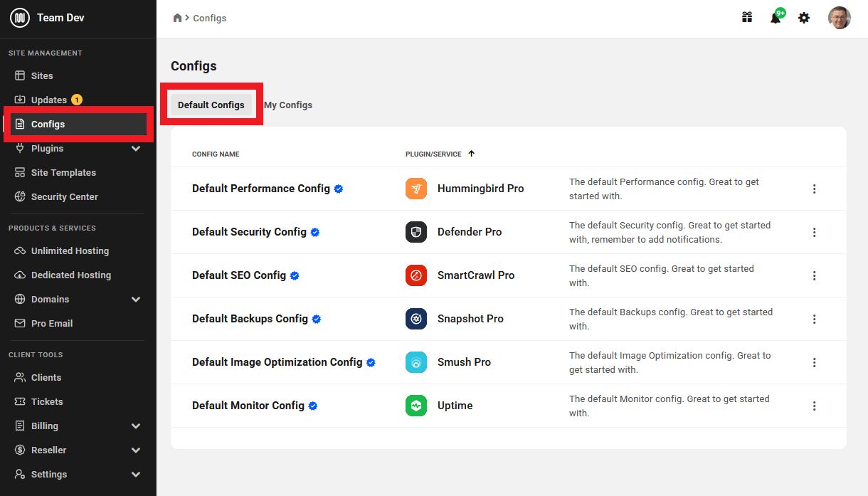
Task: Open options menu for Default SEO Config
Action: point(815,275)
